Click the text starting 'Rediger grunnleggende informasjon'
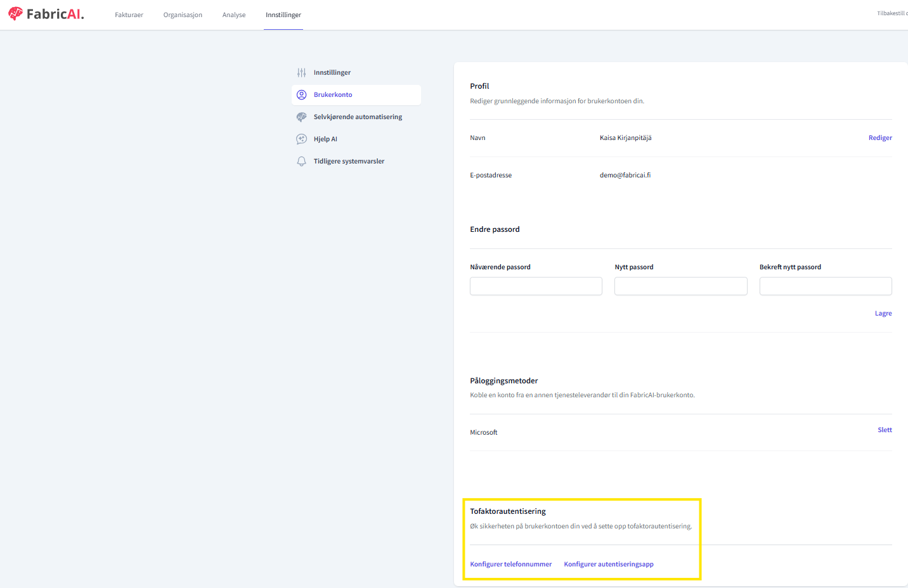Screen dimensions: 908x588 [557, 101]
